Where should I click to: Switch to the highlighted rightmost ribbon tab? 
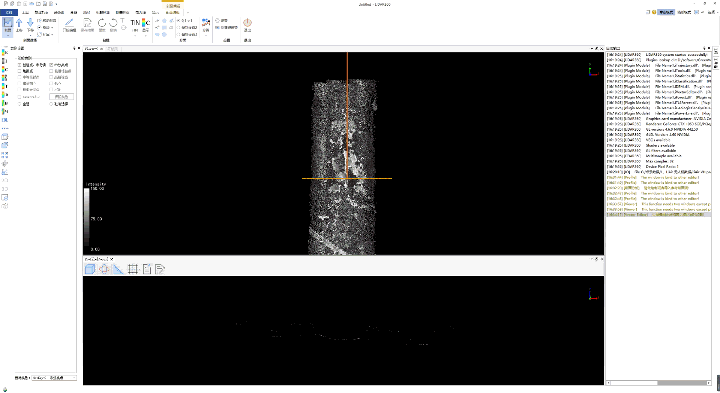[173, 12]
